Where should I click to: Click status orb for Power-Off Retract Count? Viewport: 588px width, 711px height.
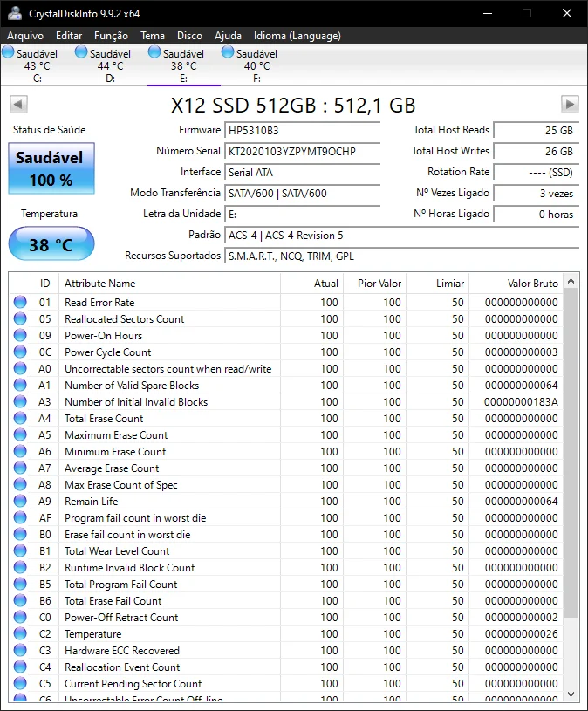[20, 617]
